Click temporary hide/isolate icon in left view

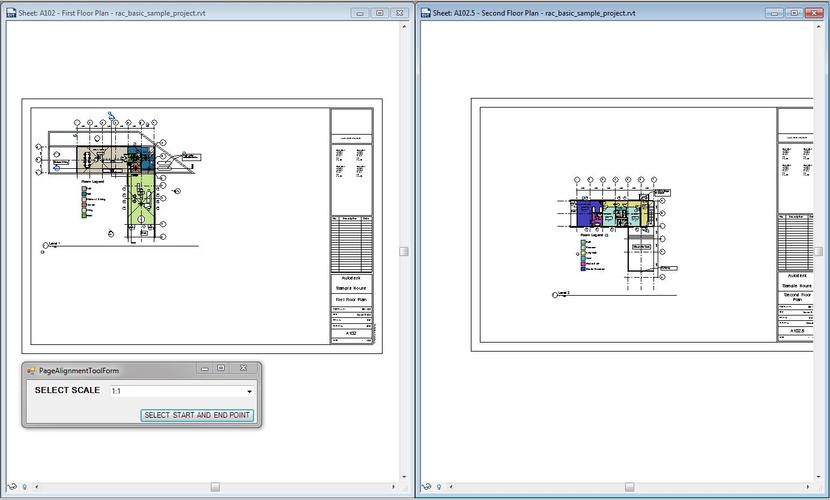[x=10, y=487]
